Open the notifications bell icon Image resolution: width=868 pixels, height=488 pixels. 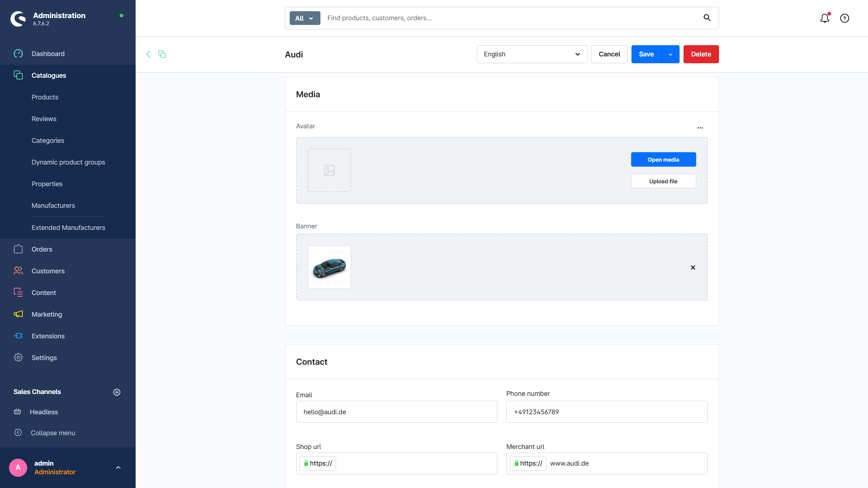(x=825, y=18)
